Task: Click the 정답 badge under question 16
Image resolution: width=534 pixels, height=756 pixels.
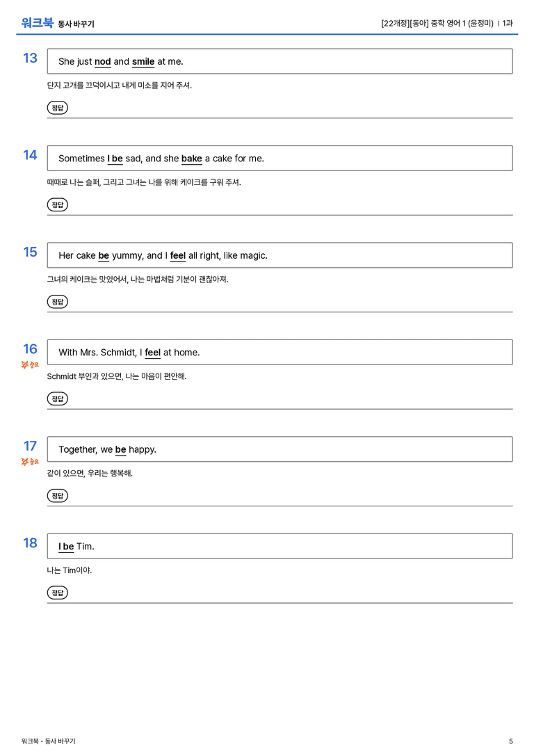Action: 57,399
